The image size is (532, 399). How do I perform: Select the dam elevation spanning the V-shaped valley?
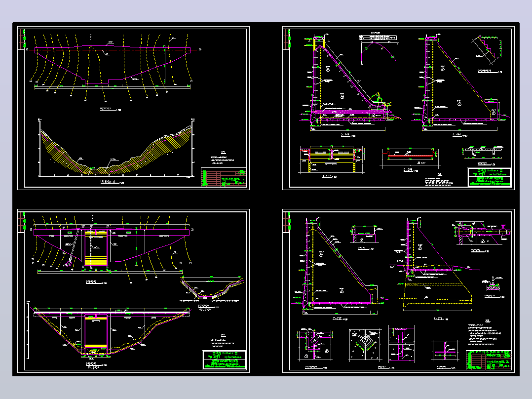point(110,329)
